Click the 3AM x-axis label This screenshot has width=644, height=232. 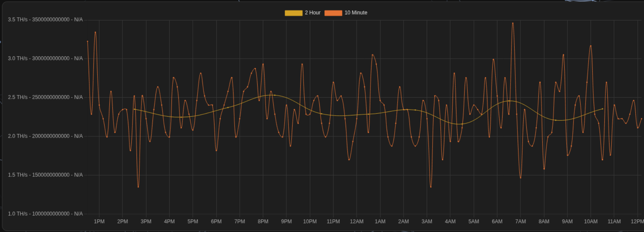[x=427, y=222]
